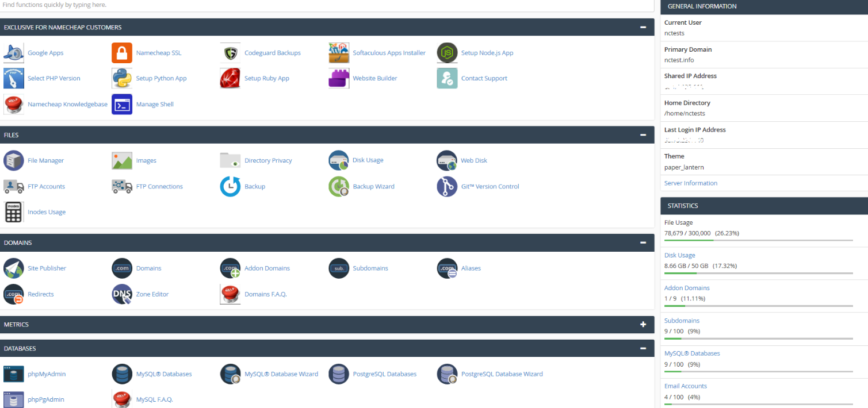Click the Images picture icon

click(122, 160)
